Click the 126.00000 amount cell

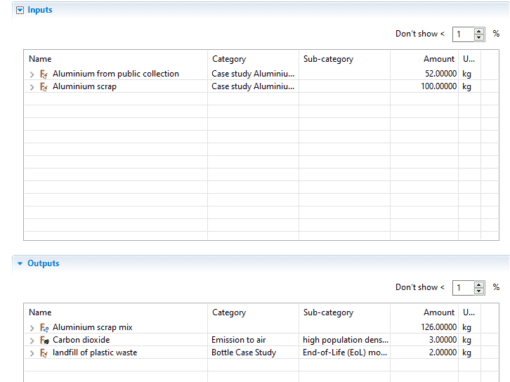(x=439, y=327)
